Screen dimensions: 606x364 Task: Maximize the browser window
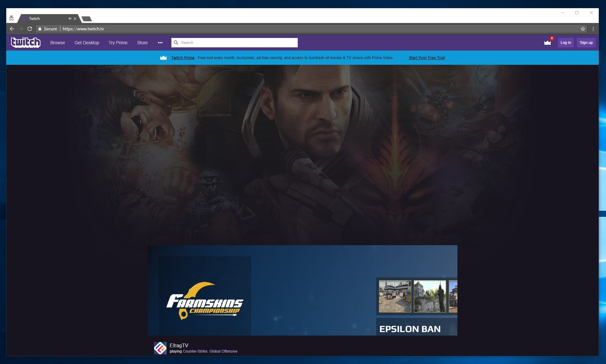point(577,13)
